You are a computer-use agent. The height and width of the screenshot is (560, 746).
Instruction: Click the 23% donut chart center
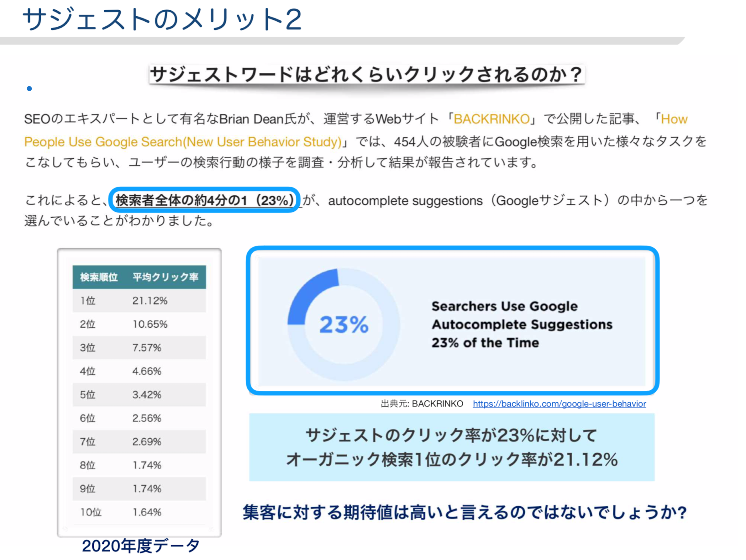pyautogui.click(x=344, y=325)
